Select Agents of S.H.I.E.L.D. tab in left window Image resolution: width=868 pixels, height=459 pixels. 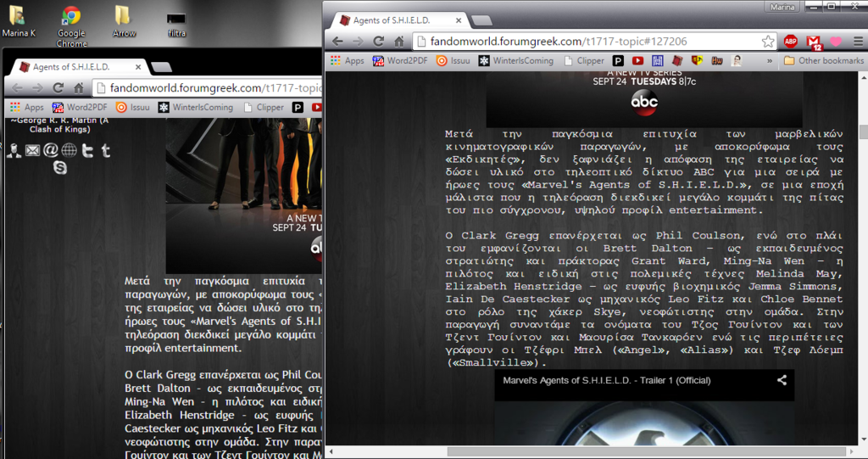(79, 67)
